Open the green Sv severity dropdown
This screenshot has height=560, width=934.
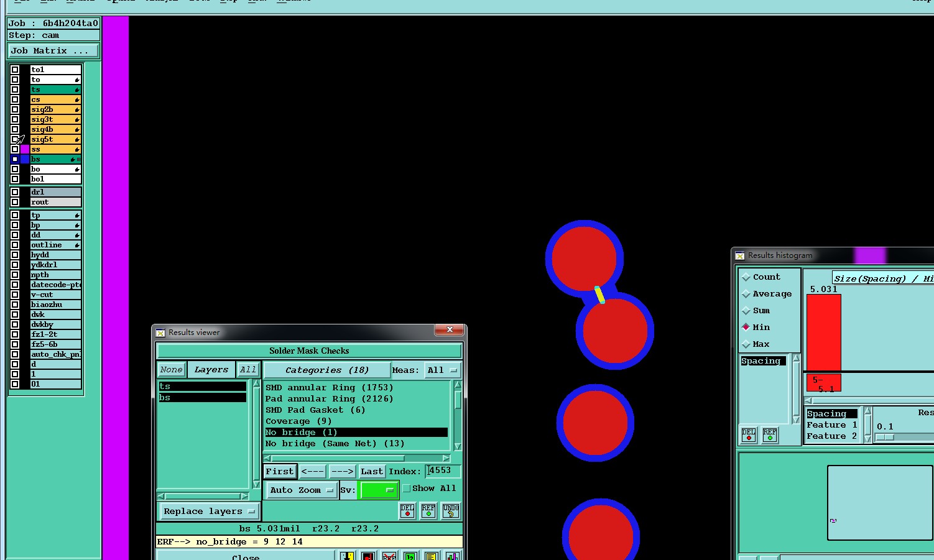[x=379, y=490]
